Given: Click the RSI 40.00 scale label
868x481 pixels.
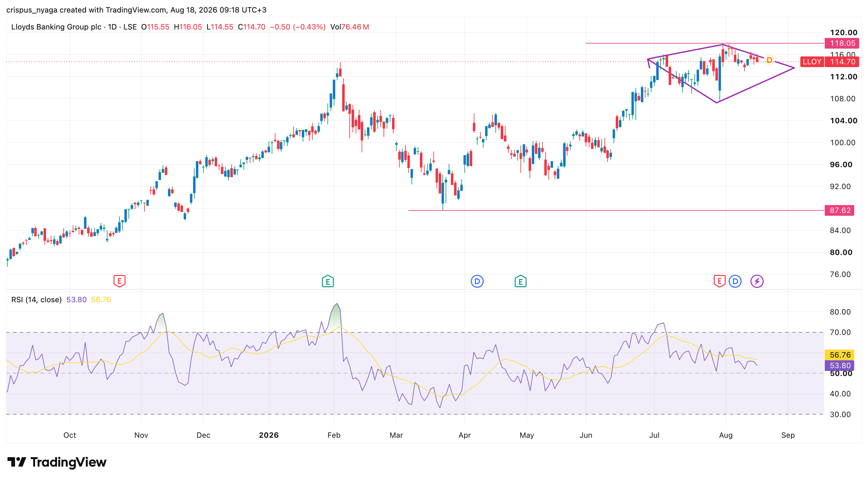Looking at the screenshot, I should point(840,394).
